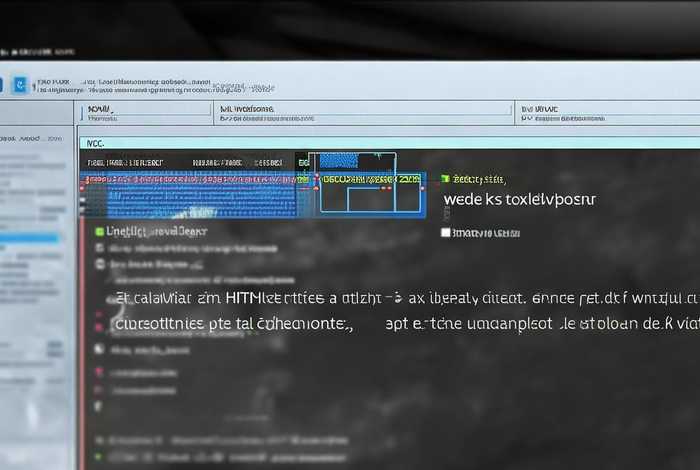The image size is (700, 470).
Task: Toggle the second gray row marker under Unetllct
Action: 99,265
